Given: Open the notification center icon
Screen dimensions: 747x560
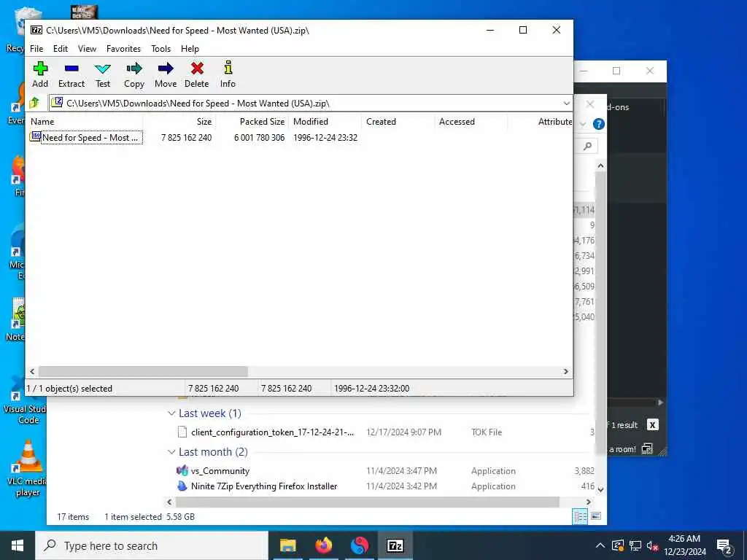Looking at the screenshot, I should click(x=724, y=545).
